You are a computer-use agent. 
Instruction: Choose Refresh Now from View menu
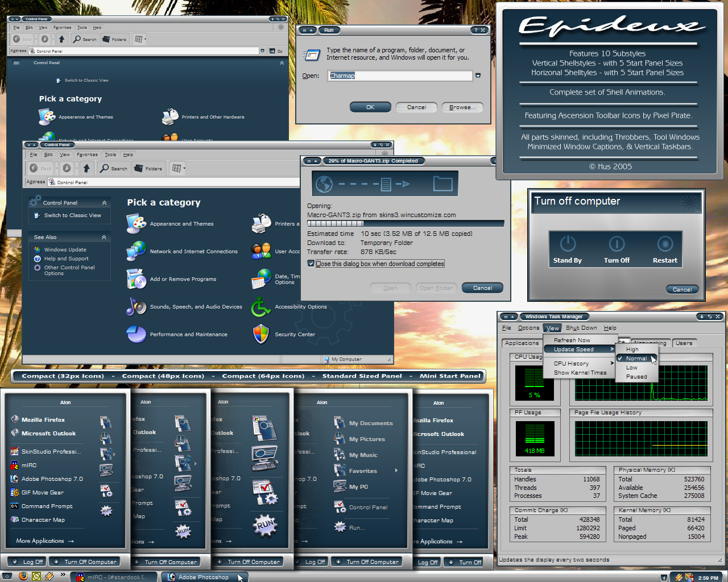click(x=572, y=340)
